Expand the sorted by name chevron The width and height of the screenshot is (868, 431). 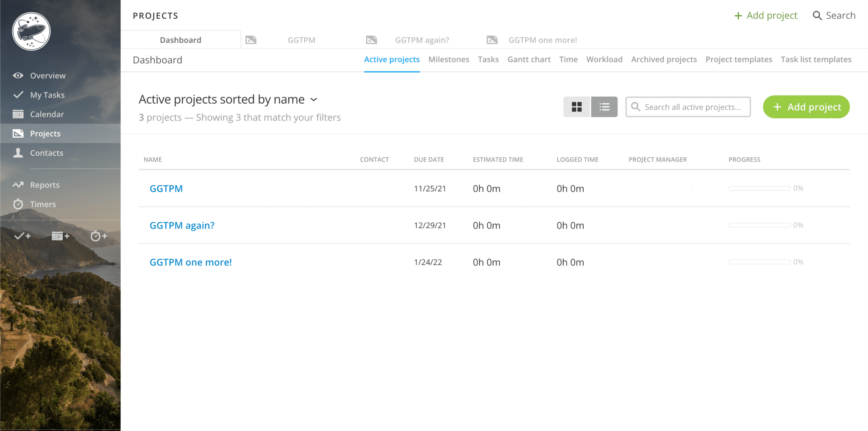tap(314, 99)
